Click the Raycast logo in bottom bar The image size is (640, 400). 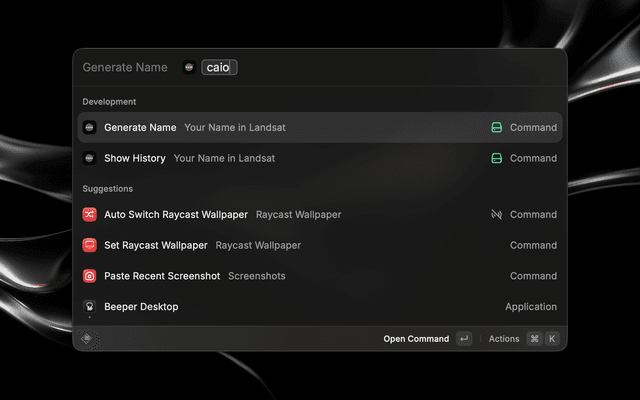87,338
